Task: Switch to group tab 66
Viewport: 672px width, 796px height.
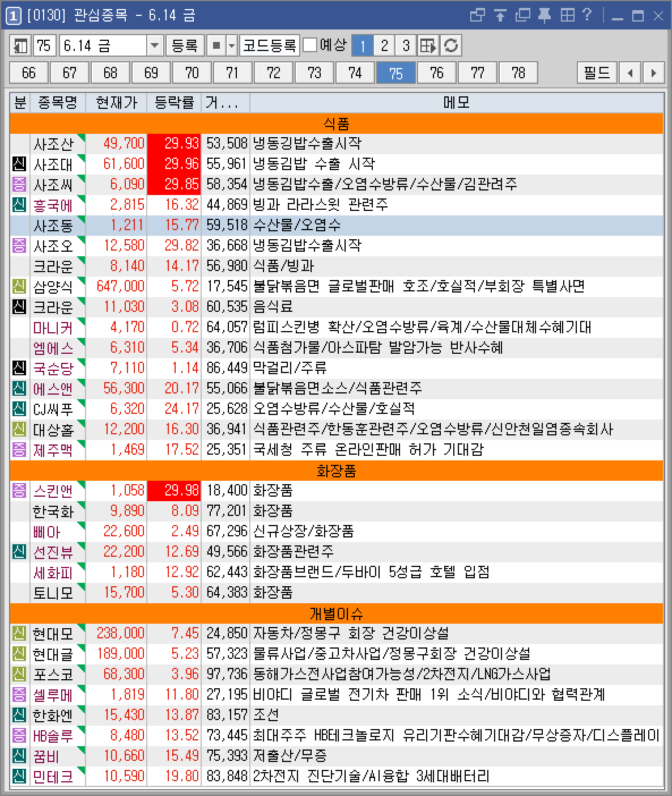Action: (x=28, y=73)
